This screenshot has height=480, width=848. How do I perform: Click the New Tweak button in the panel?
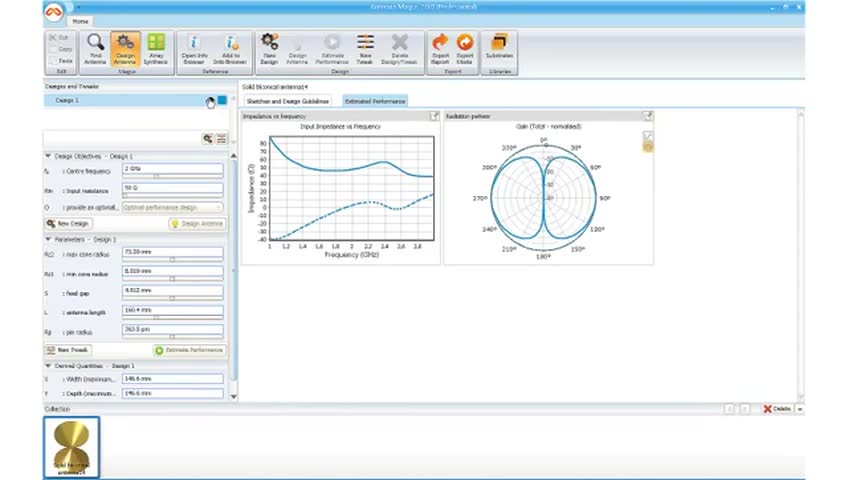[68, 350]
